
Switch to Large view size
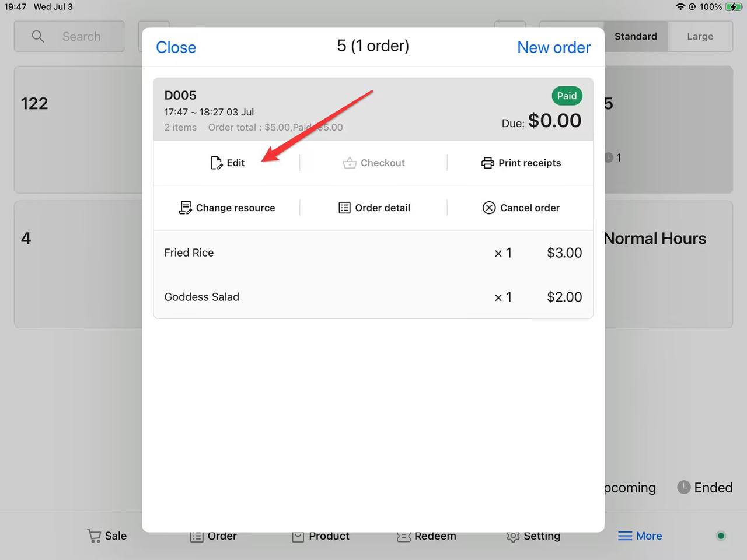pyautogui.click(x=700, y=36)
